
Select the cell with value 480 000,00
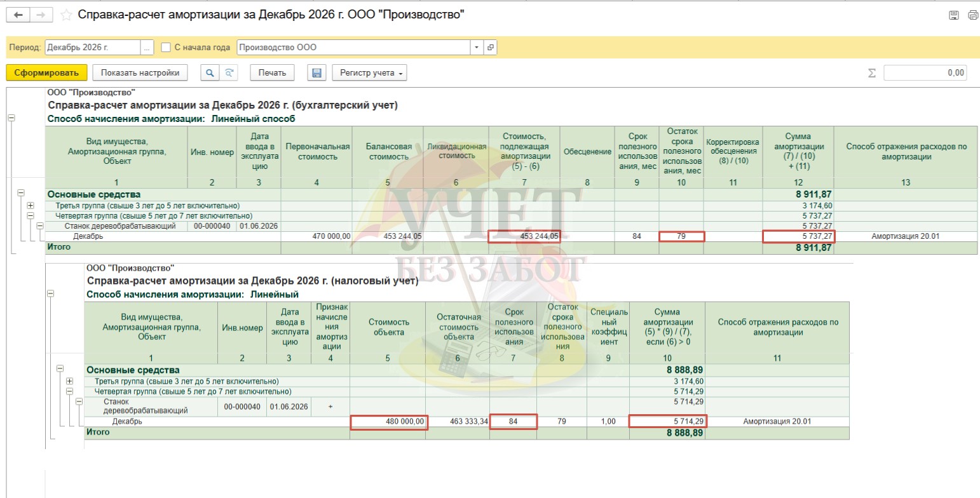[x=388, y=422]
